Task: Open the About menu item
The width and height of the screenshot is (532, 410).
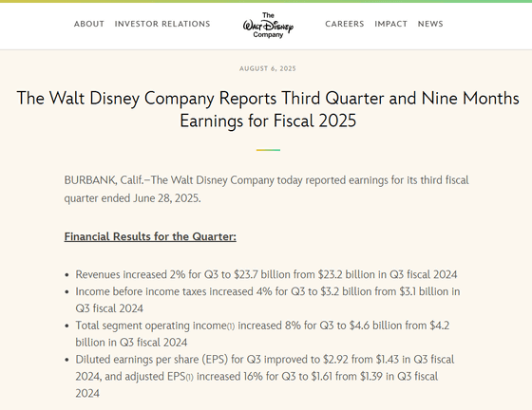Action: click(x=89, y=24)
